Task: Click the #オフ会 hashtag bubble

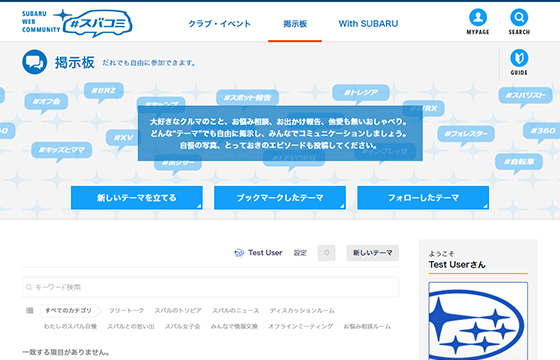Action: pyautogui.click(x=46, y=101)
